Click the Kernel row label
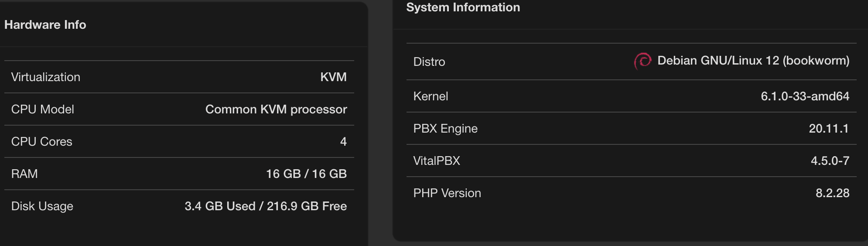Screen dimensions: 868x246 pyautogui.click(x=431, y=96)
